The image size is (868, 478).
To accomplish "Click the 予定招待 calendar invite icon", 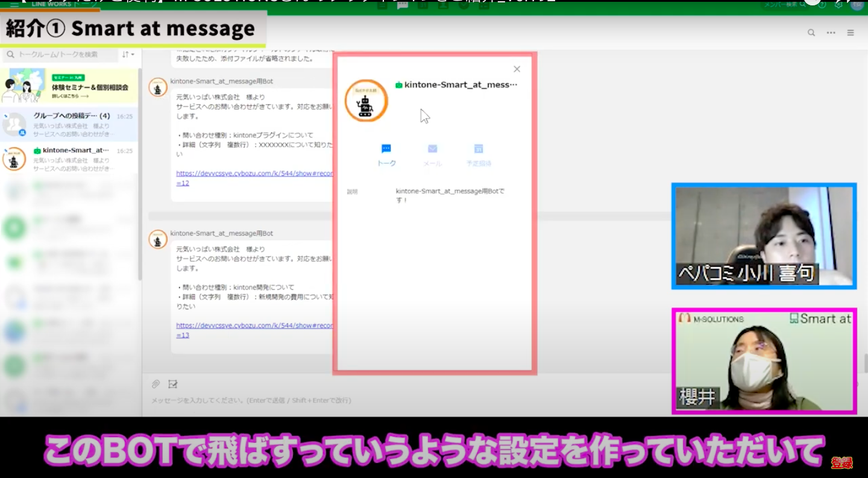I will tap(479, 149).
